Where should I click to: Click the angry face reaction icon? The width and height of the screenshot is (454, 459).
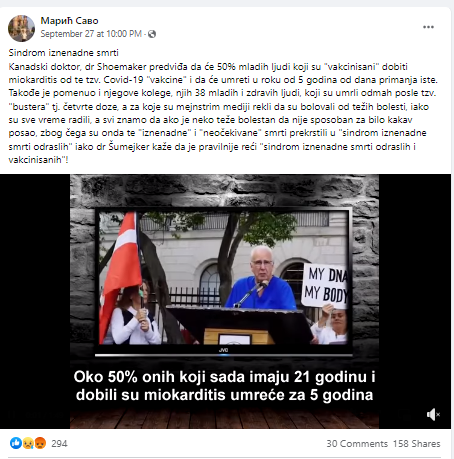40,443
